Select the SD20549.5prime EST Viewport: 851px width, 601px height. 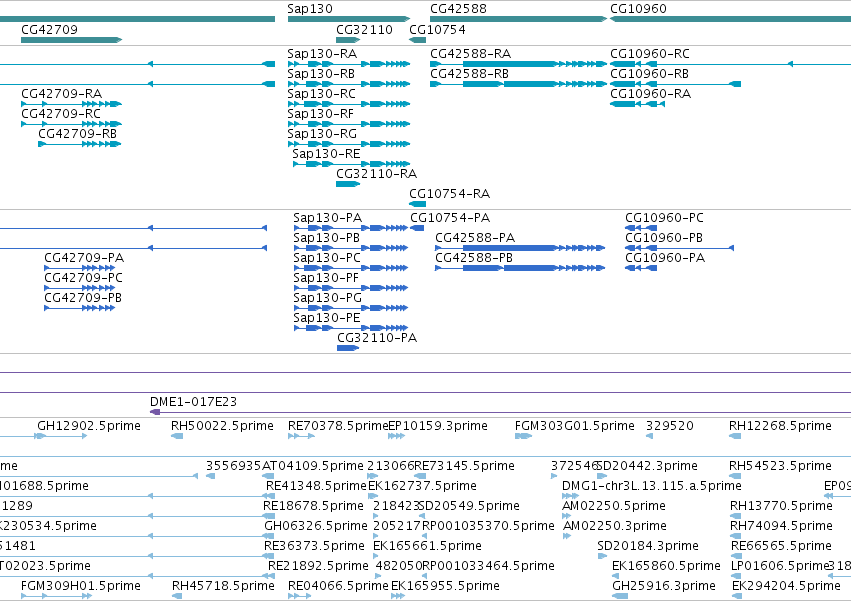[424, 516]
